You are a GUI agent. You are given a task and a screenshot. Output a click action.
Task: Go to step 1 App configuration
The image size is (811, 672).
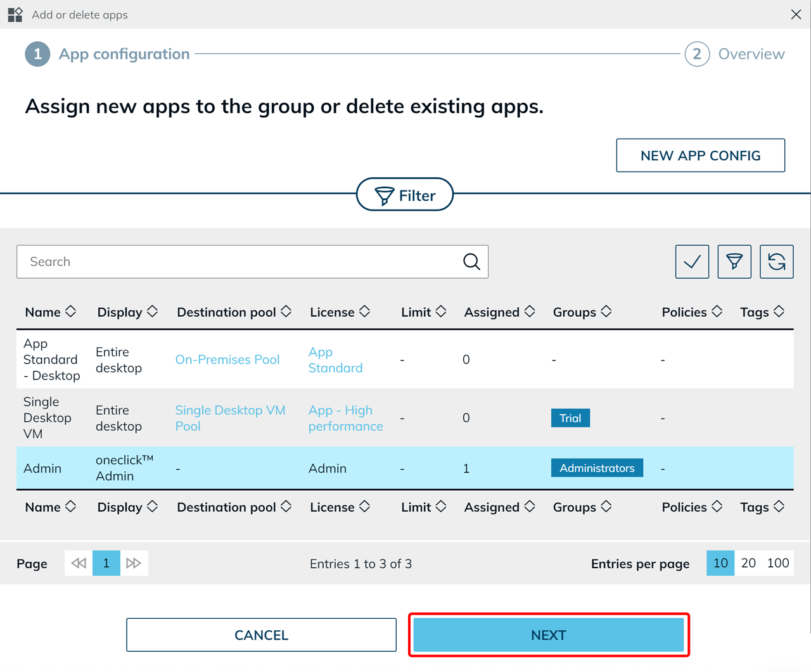[x=107, y=54]
